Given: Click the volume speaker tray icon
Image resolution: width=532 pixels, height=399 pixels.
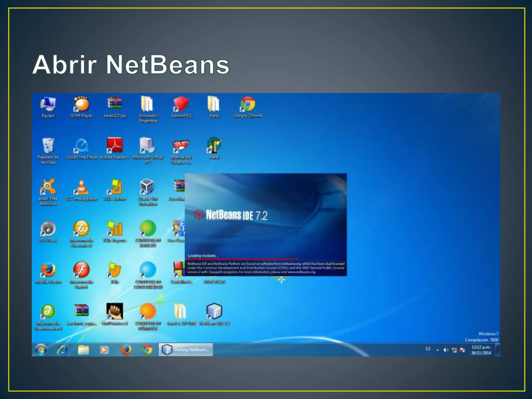Looking at the screenshot, I should (446, 350).
